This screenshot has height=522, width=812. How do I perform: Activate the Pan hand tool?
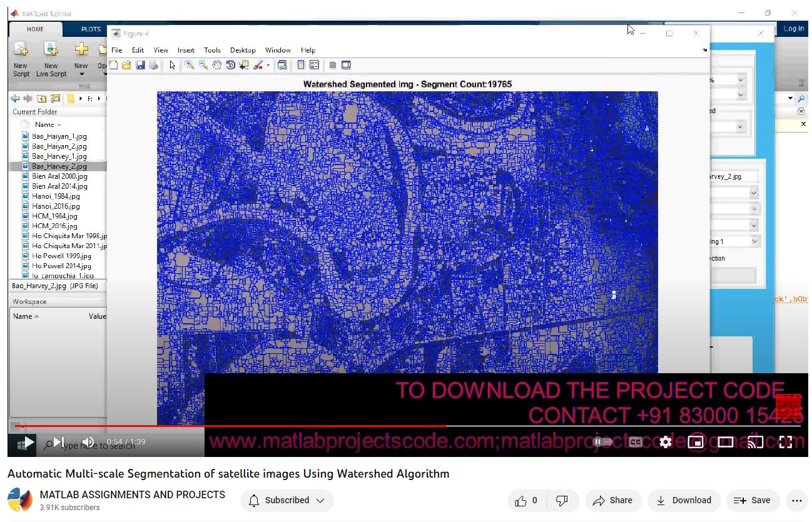tap(217, 65)
